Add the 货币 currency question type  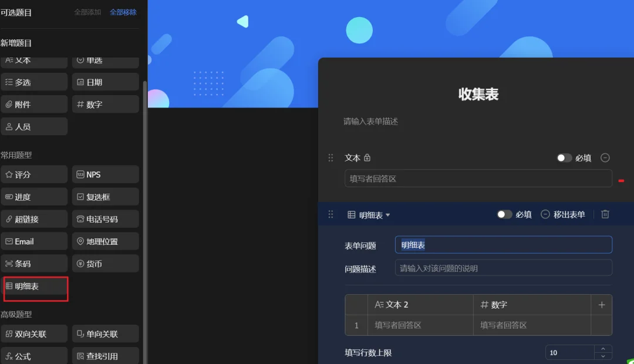point(106,264)
